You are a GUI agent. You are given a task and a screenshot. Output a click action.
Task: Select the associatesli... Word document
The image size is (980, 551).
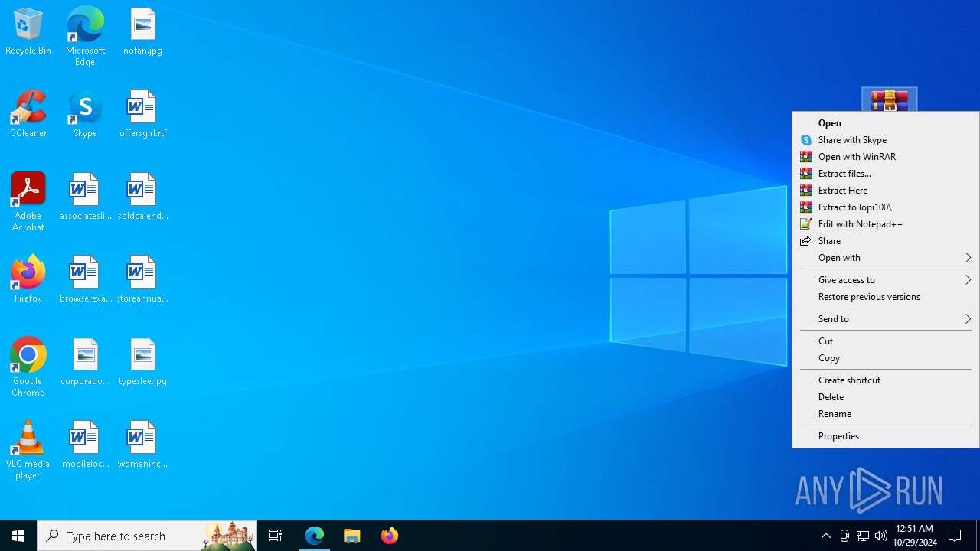tap(85, 197)
